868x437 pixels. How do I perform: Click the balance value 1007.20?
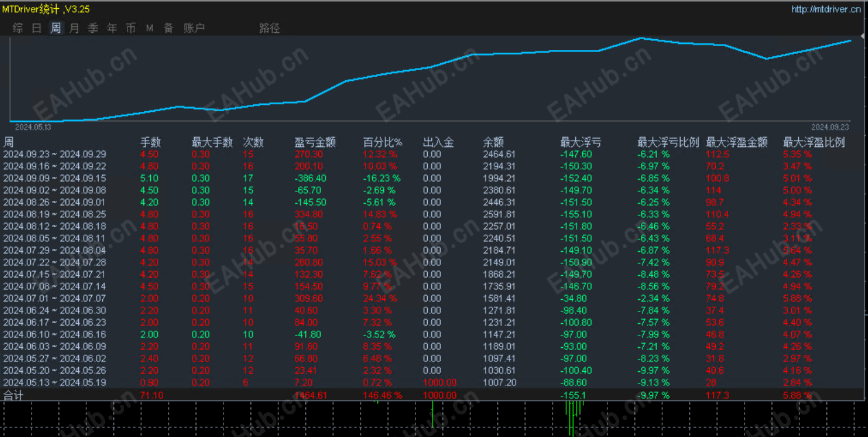pos(499,382)
